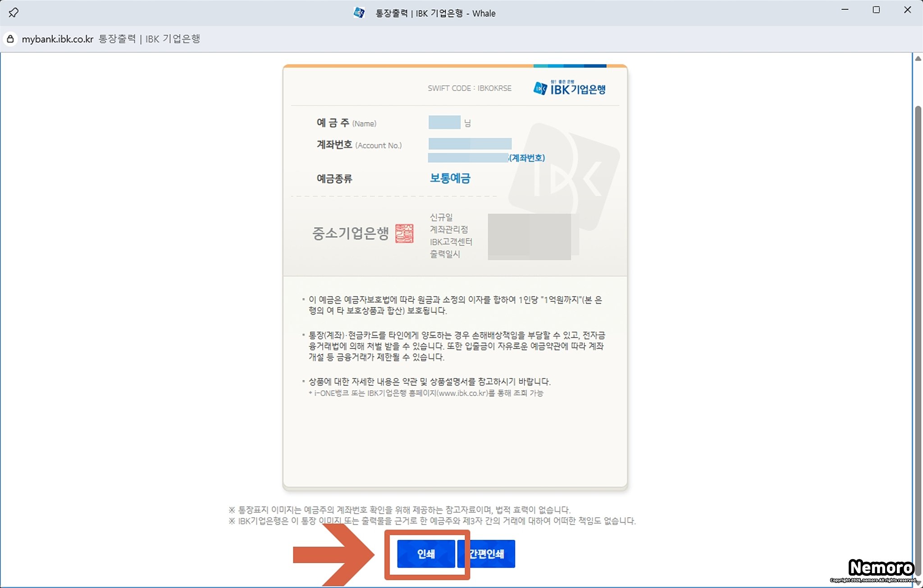Click the 보통예금 deposit type text
The image size is (923, 588).
coord(450,178)
